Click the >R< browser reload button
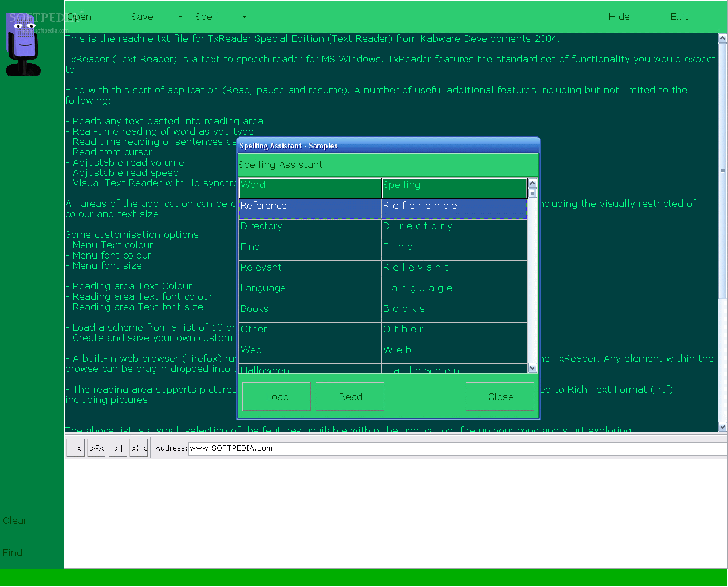Screen dimensions: 728x587 tap(97, 448)
